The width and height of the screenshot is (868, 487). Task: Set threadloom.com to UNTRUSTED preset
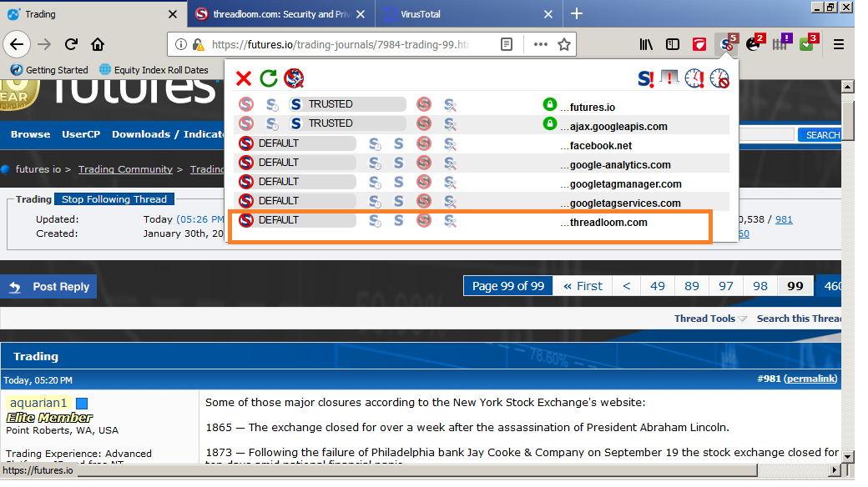(424, 220)
